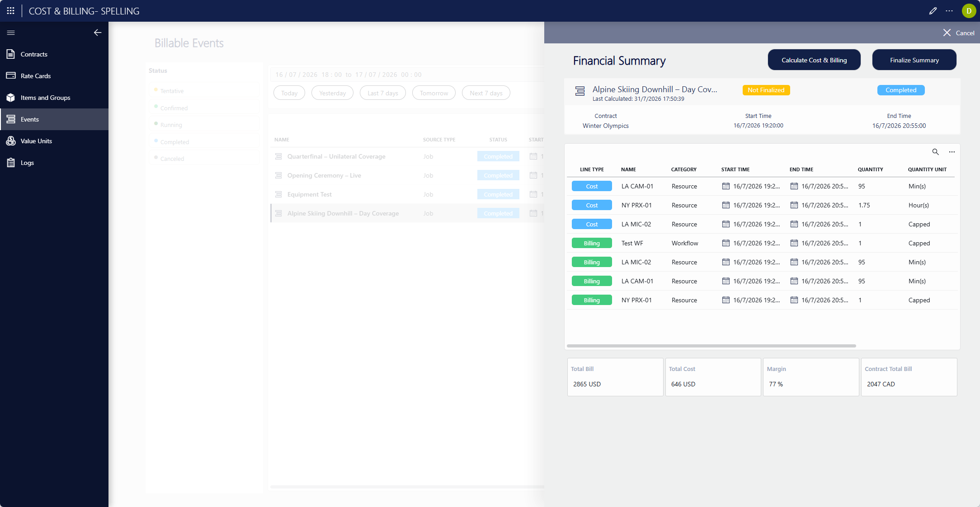Click Contract Total Bill 2047 CAD value

881,384
